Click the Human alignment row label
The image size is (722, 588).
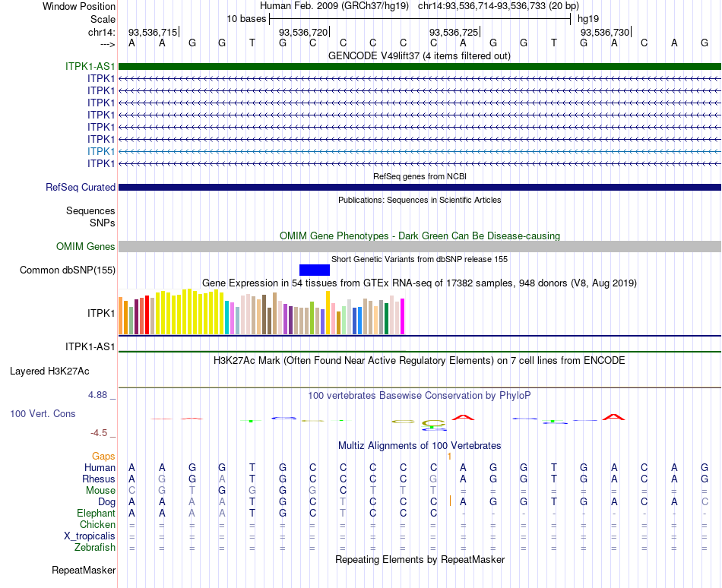(100, 467)
